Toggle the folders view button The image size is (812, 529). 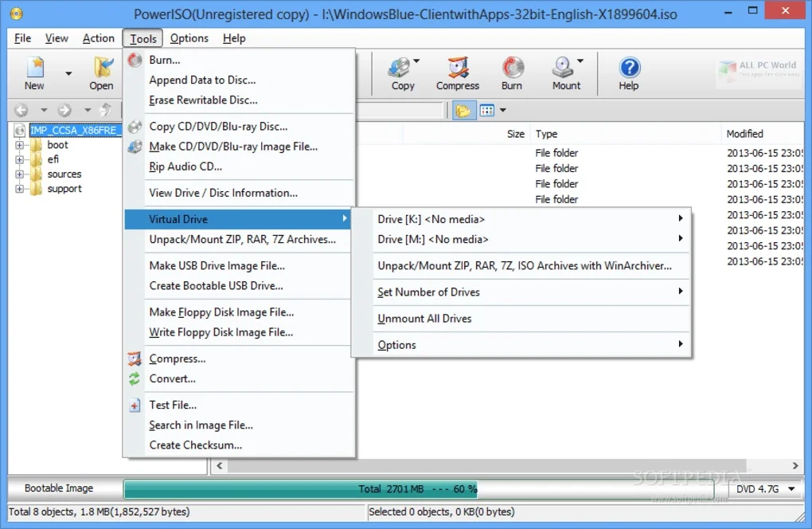[462, 111]
